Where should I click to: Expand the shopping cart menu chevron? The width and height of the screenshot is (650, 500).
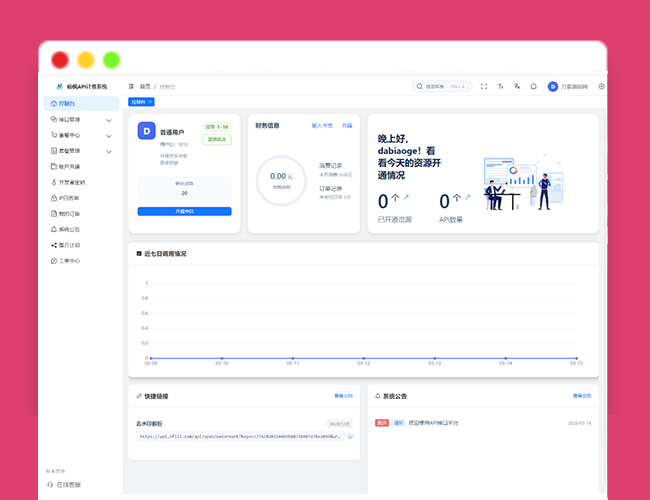(x=109, y=136)
